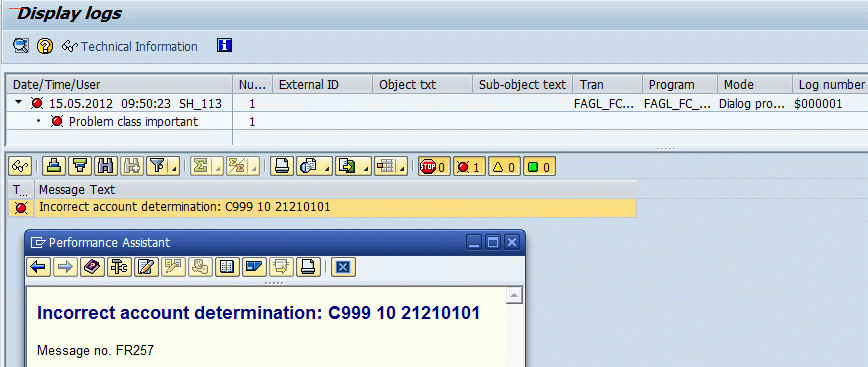The width and height of the screenshot is (868, 367).
Task: Click the blue panel layout icon
Action: pyautogui.click(x=254, y=267)
